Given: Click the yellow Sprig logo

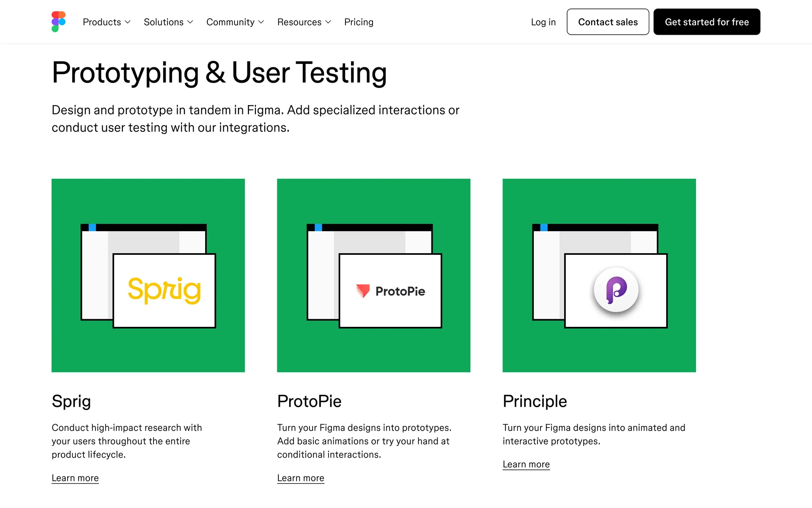Looking at the screenshot, I should pyautogui.click(x=164, y=290).
